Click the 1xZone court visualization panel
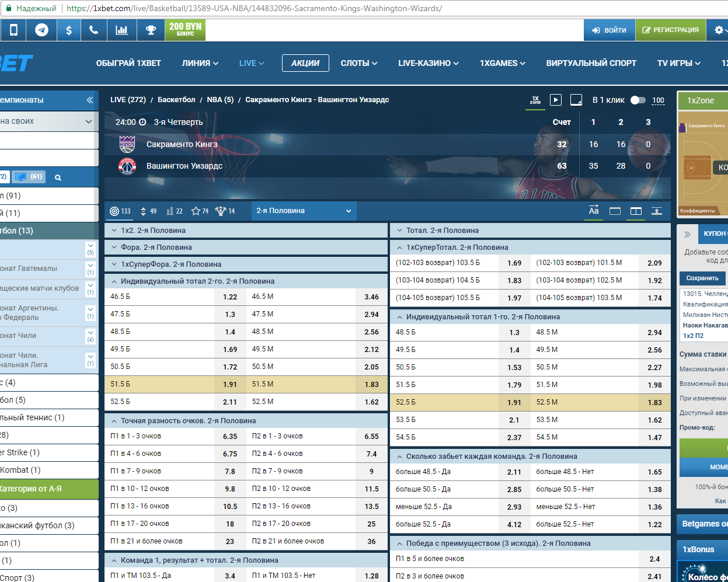This screenshot has width=728, height=582. click(703, 163)
